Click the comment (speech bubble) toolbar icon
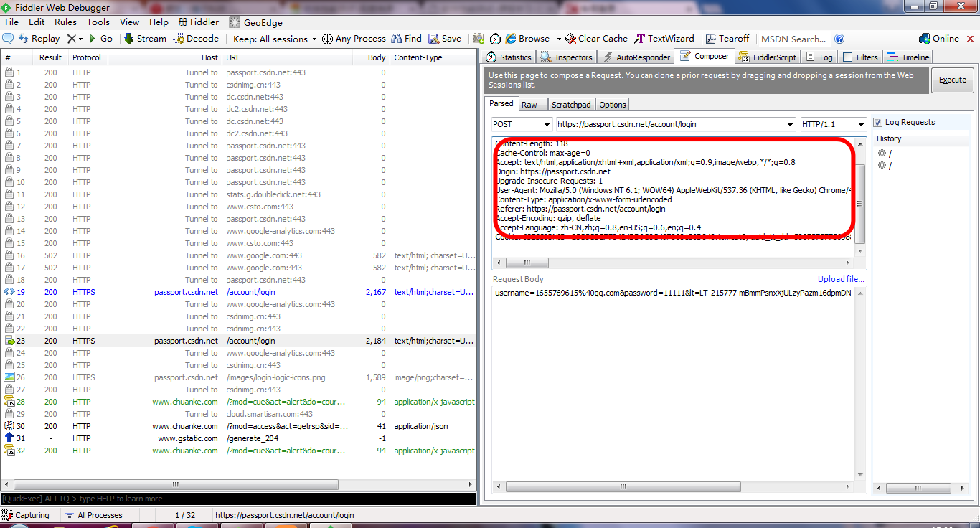The image size is (980, 528). coord(9,39)
